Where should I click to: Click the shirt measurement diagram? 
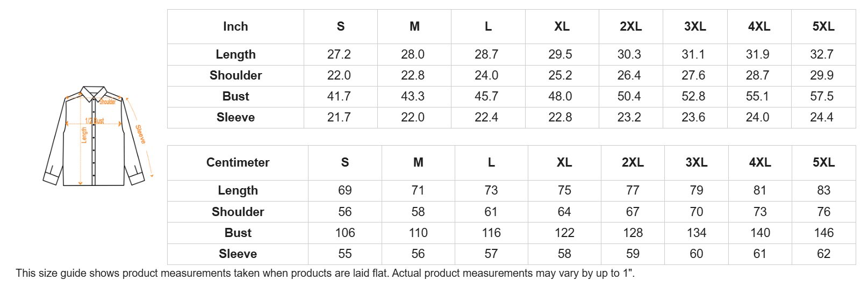[x=94, y=137]
